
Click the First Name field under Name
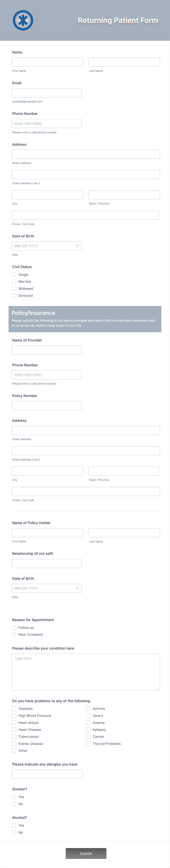47,62
